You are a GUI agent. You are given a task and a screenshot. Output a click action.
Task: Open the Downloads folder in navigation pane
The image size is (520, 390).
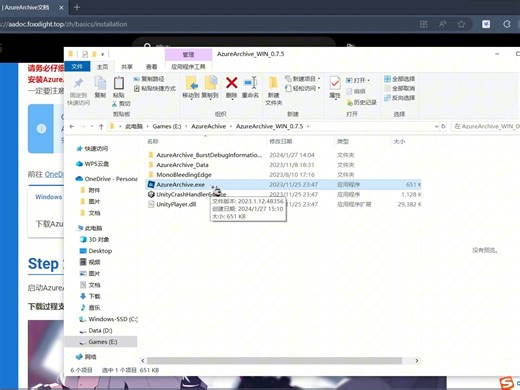94,296
